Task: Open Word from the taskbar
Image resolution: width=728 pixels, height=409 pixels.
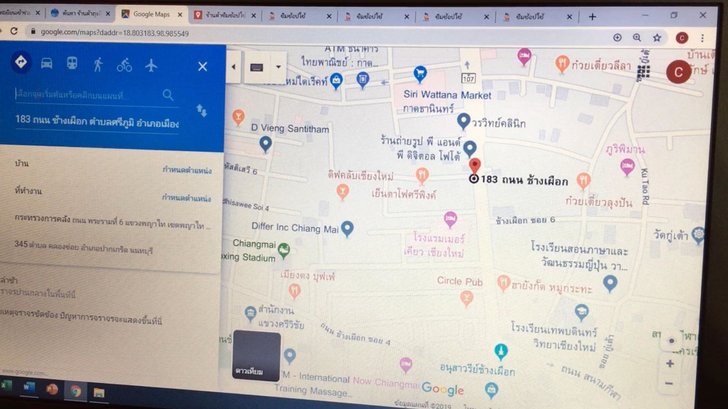Action: point(29,387)
